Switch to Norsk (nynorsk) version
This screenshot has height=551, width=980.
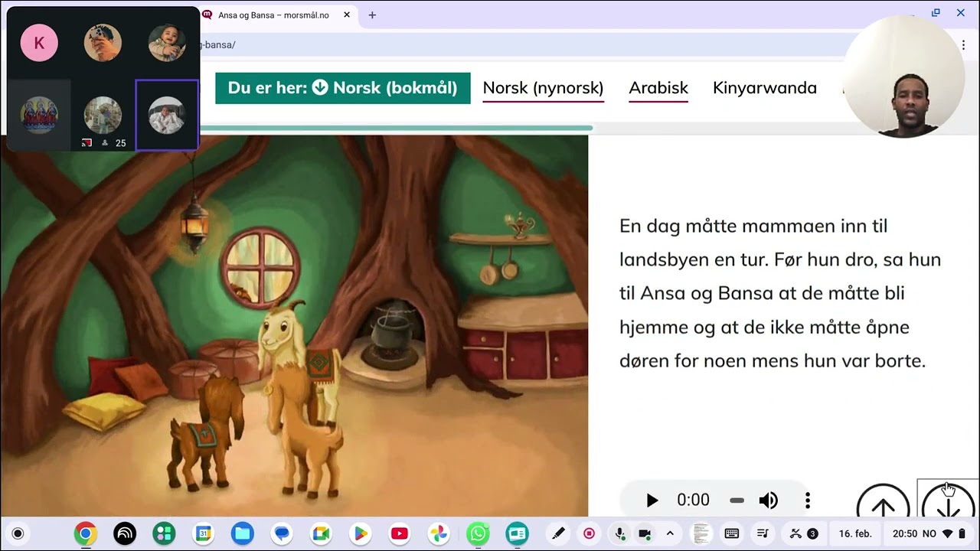click(543, 88)
